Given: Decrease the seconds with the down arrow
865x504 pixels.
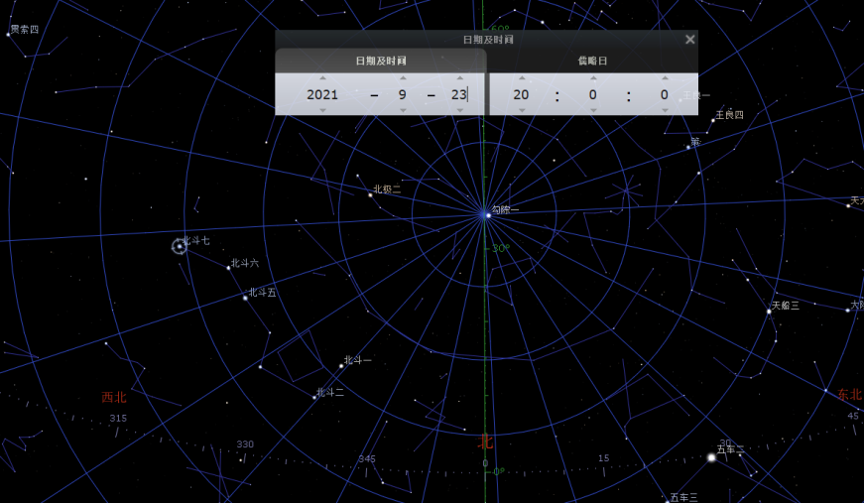Looking at the screenshot, I should [x=665, y=111].
